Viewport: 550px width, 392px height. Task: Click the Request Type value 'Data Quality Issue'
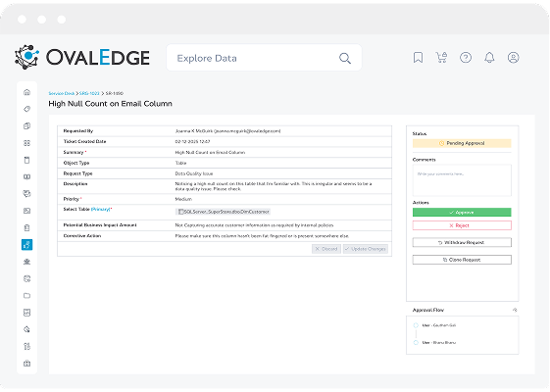194,173
